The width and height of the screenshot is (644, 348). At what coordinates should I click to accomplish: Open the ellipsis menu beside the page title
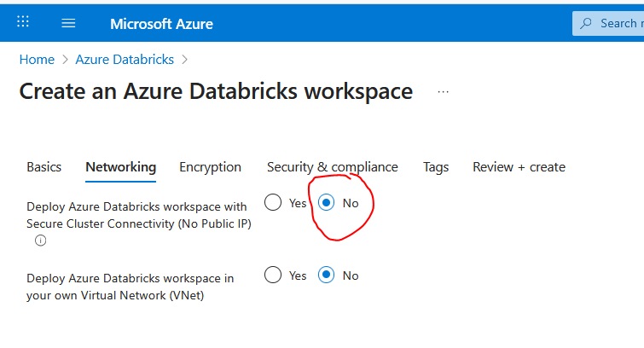pos(443,91)
